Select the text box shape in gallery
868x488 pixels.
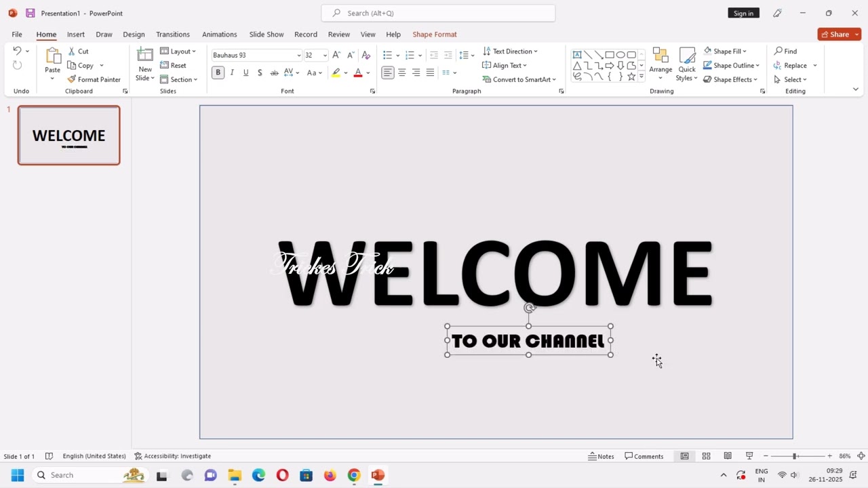pos(577,55)
